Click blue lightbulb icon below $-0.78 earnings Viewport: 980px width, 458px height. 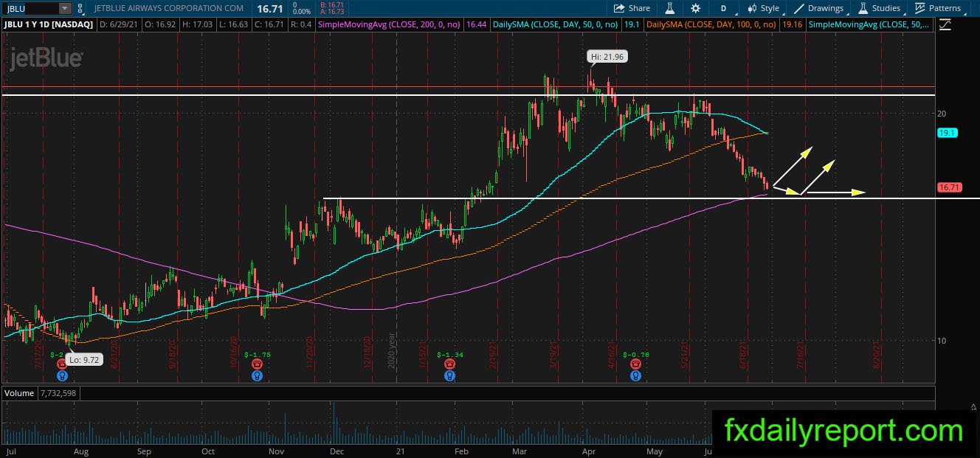pos(635,375)
